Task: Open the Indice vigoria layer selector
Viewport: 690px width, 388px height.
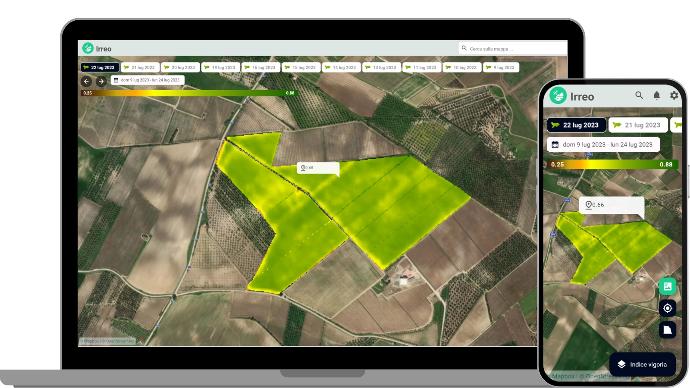Action: [x=642, y=364]
